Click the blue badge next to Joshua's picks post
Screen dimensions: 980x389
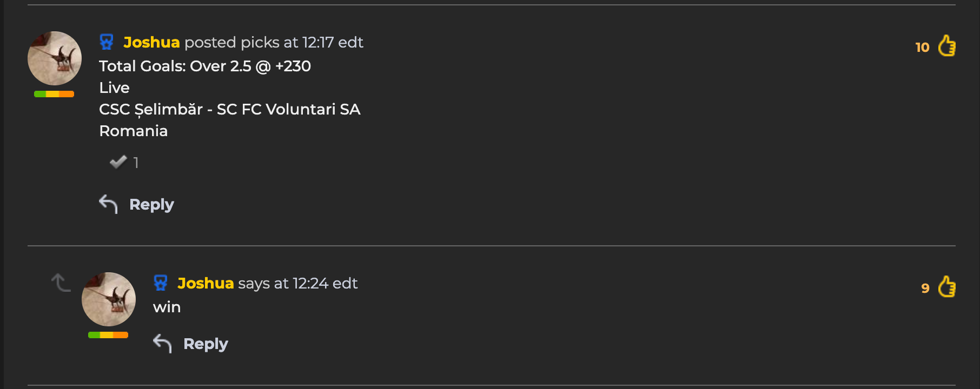coord(107,42)
